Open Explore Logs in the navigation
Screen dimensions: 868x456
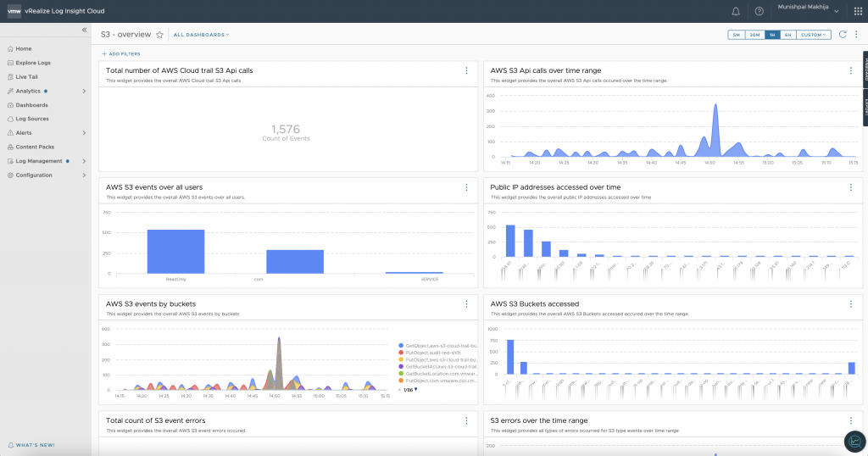(x=33, y=63)
